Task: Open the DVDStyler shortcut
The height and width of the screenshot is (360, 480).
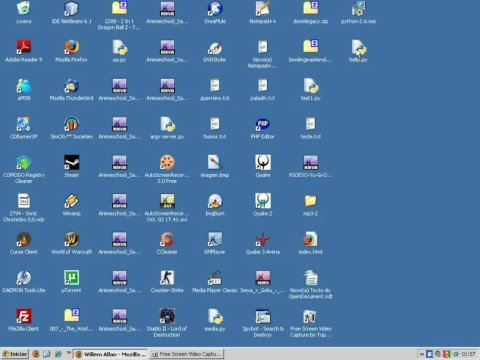Action: pyautogui.click(x=215, y=51)
